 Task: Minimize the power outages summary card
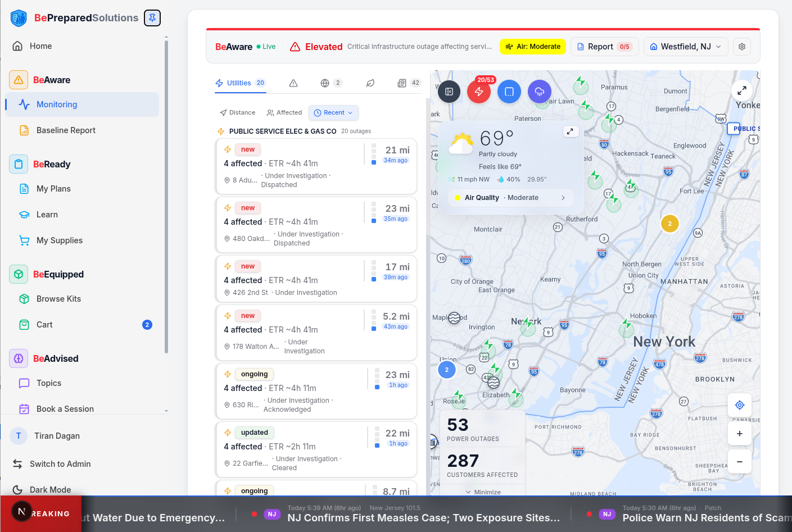(x=483, y=492)
